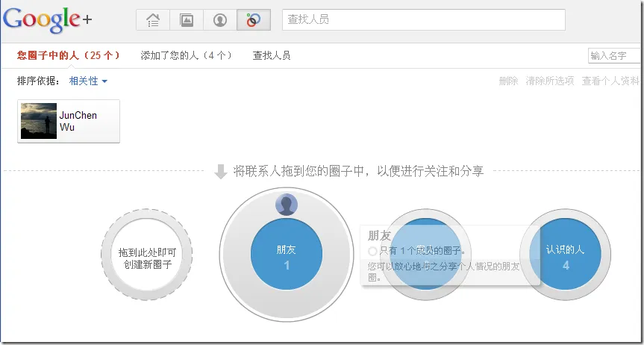Switch to 添加了您的人（4 个）tab
The width and height of the screenshot is (644, 345).
(187, 55)
